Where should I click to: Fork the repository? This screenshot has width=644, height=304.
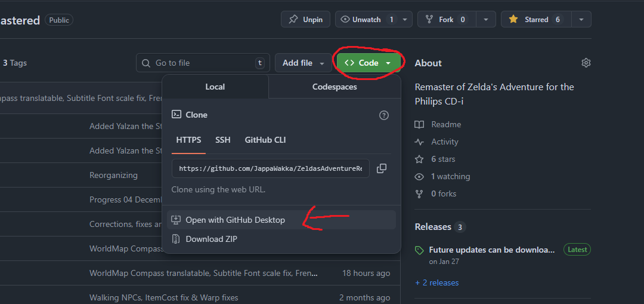coord(447,19)
